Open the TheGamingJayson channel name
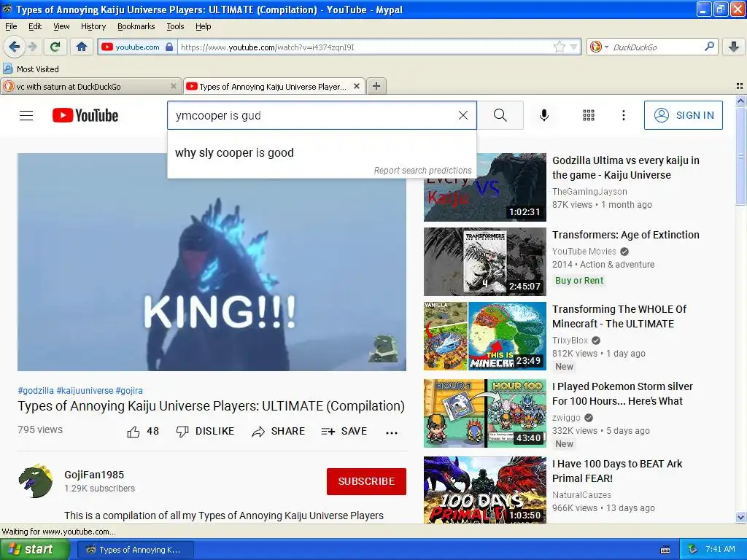Viewport: 747px width, 560px height. point(589,192)
